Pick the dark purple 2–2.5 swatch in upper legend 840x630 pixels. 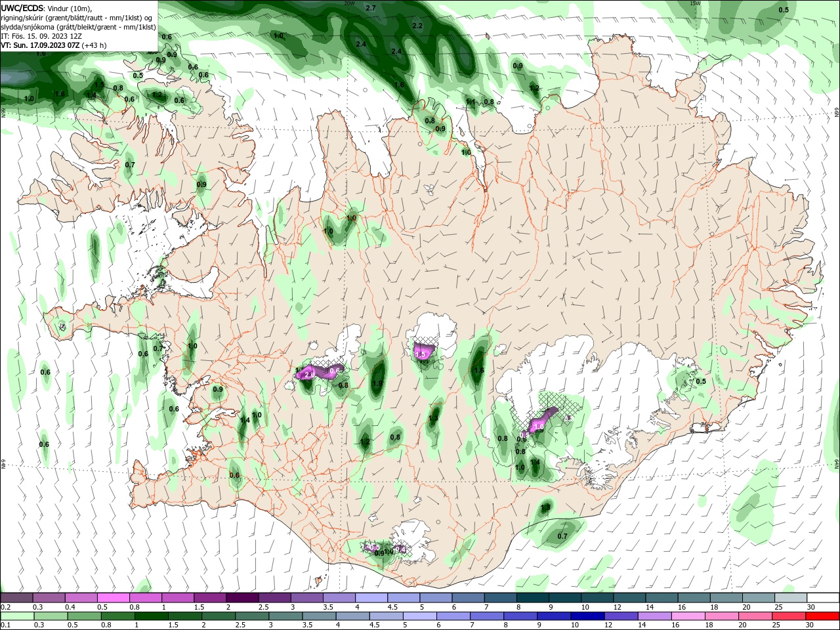tap(241, 598)
